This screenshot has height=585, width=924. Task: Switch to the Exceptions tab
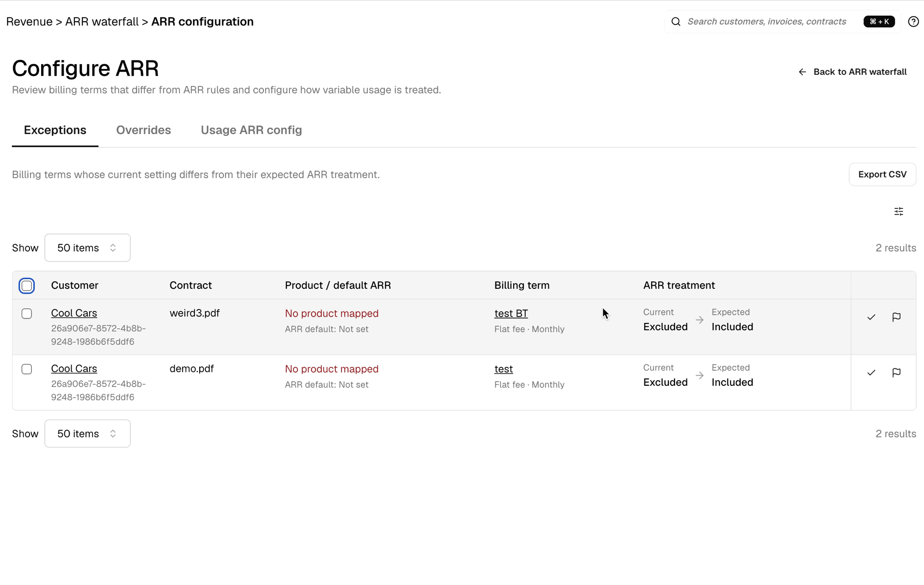tap(55, 130)
